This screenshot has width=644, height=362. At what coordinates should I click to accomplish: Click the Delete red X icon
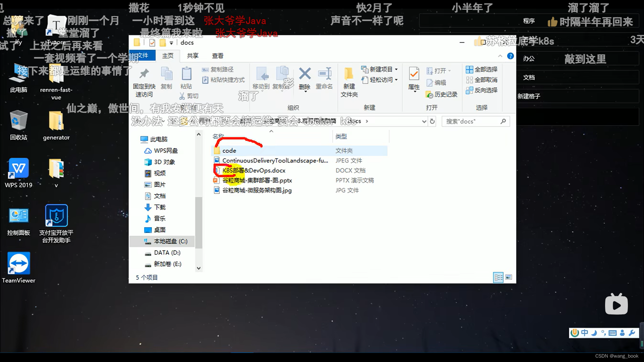click(305, 73)
